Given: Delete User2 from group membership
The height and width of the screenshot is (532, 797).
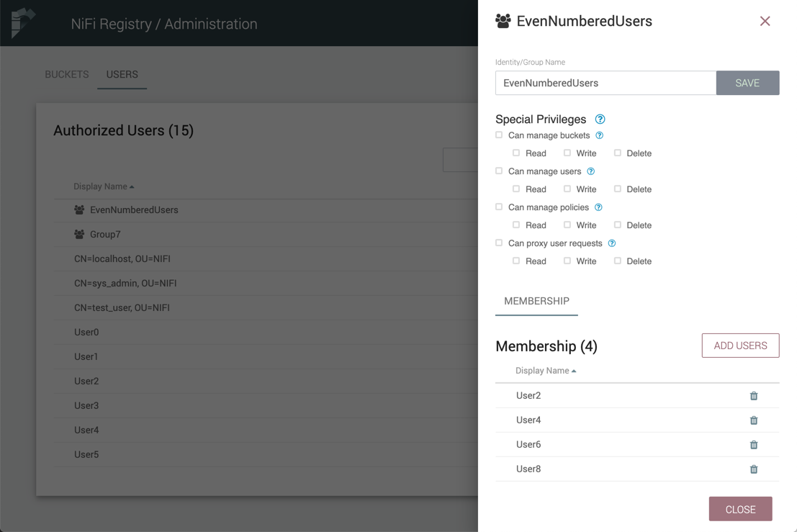Looking at the screenshot, I should click(754, 396).
